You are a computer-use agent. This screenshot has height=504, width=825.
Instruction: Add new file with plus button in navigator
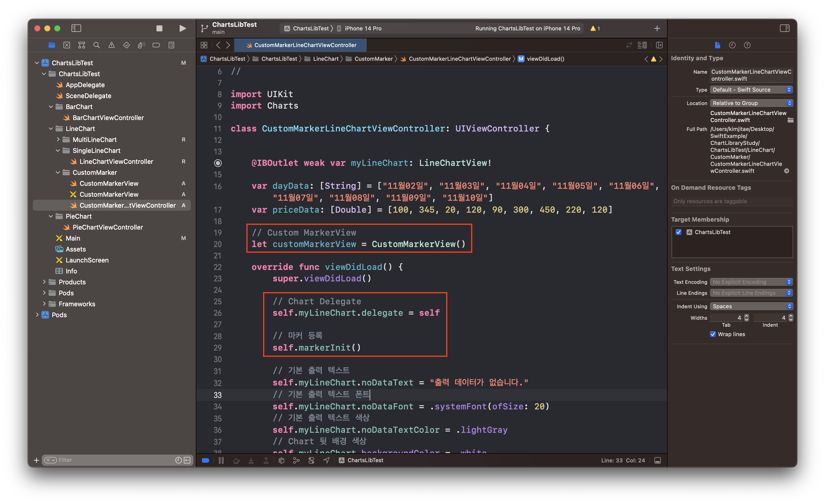37,460
